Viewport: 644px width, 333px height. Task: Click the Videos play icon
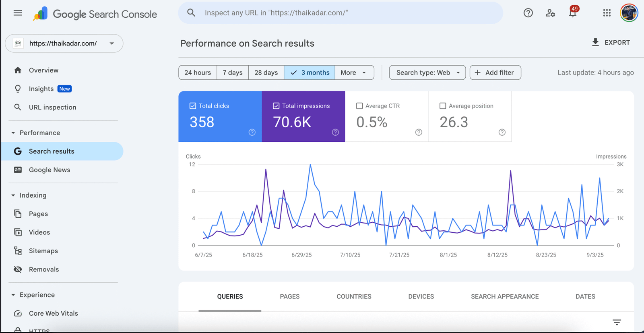(18, 232)
